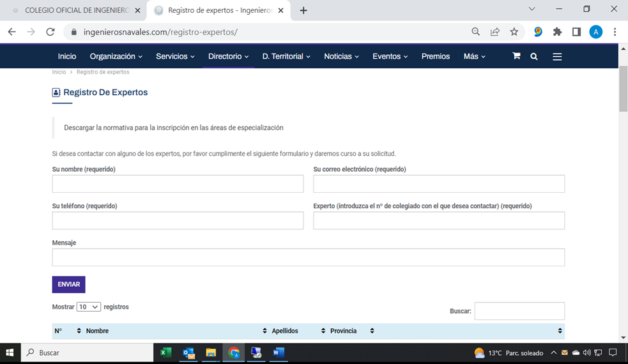Expand the Noticias menu
Image resolution: width=628 pixels, height=364 pixels.
[341, 56]
